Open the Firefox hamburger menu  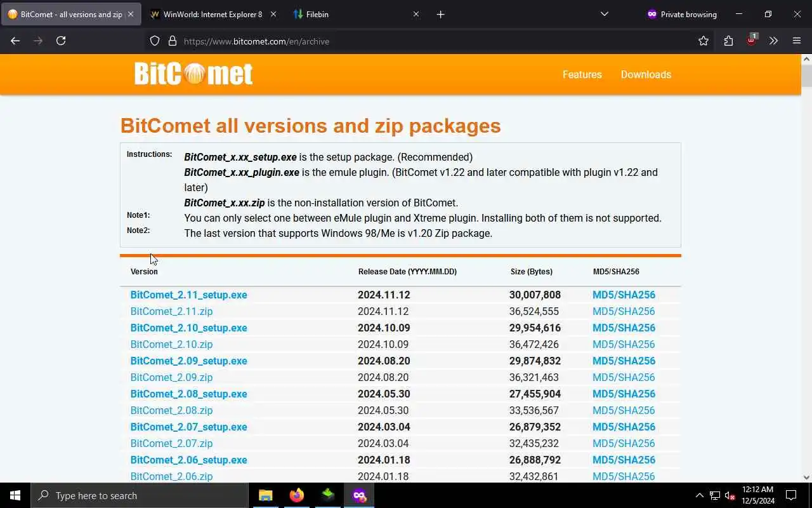click(797, 41)
